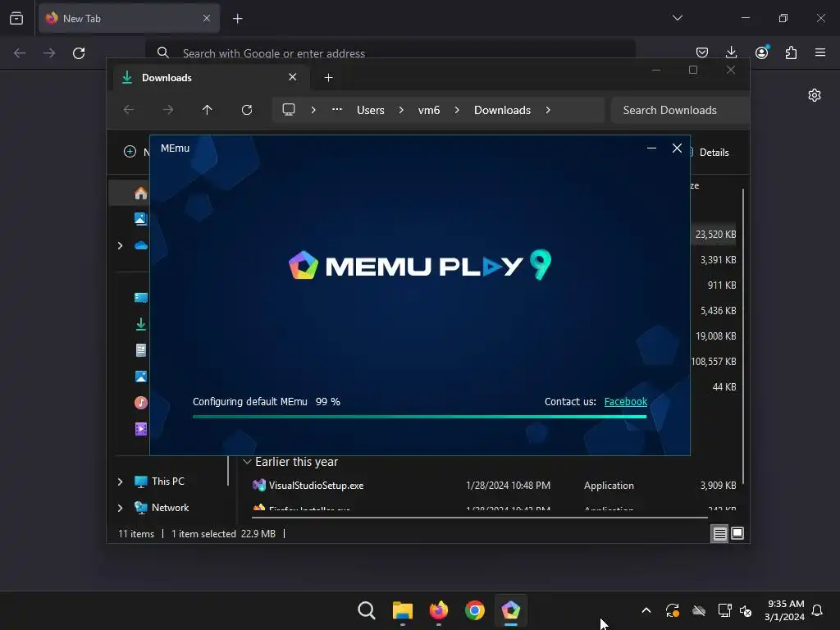Screen dimensions: 840x630
Task: Select the vm6 breadcrumb
Action: 428,110
